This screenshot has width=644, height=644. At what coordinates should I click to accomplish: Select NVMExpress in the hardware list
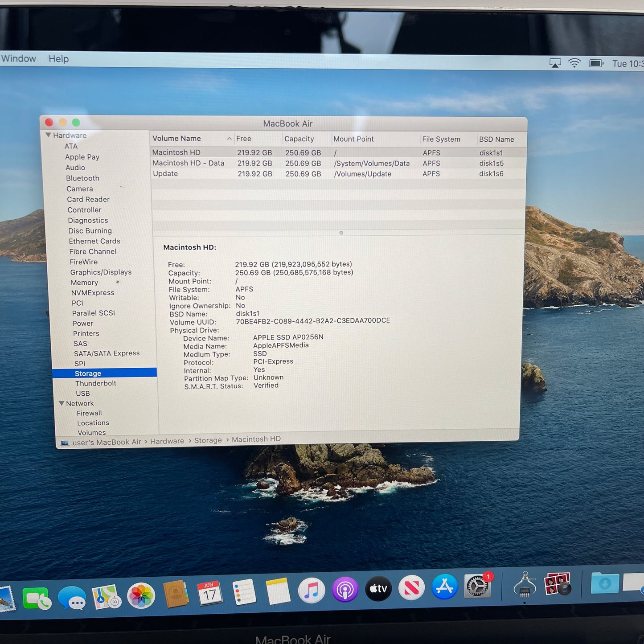(x=93, y=293)
